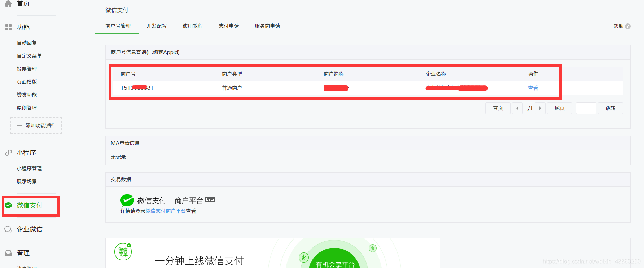Switch to 使用教程 tab
This screenshot has width=644, height=268.
point(193,26)
